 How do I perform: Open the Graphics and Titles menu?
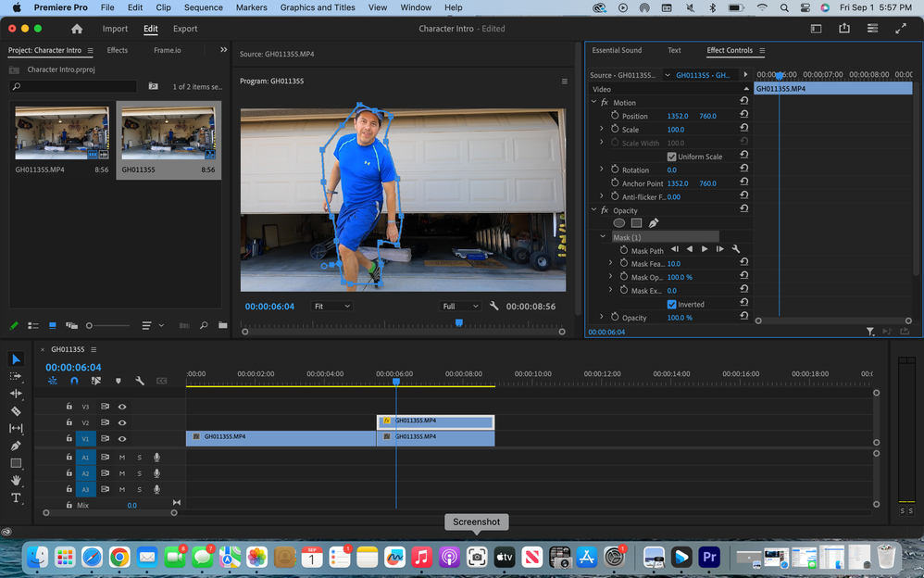pos(318,7)
